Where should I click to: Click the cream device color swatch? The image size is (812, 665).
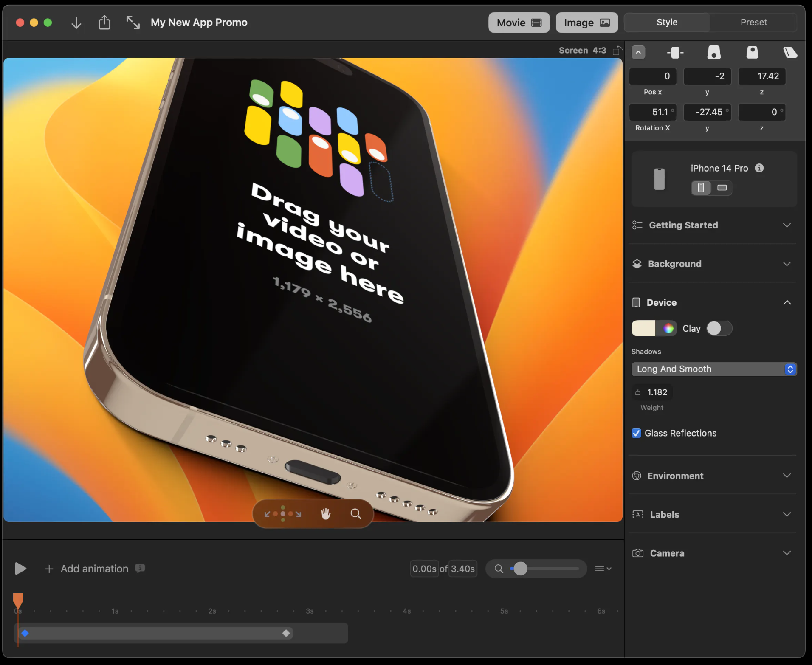(643, 328)
